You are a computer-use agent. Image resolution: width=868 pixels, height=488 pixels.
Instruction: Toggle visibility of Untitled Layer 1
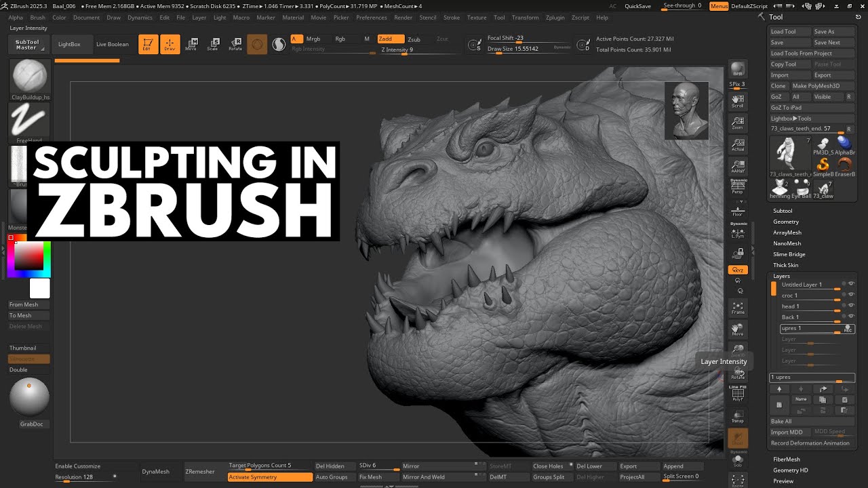851,284
